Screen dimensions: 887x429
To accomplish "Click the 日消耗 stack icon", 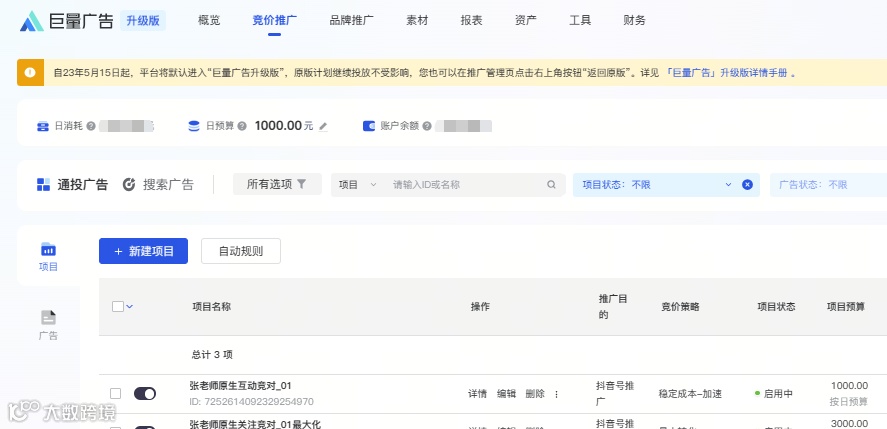I will pos(43,126).
